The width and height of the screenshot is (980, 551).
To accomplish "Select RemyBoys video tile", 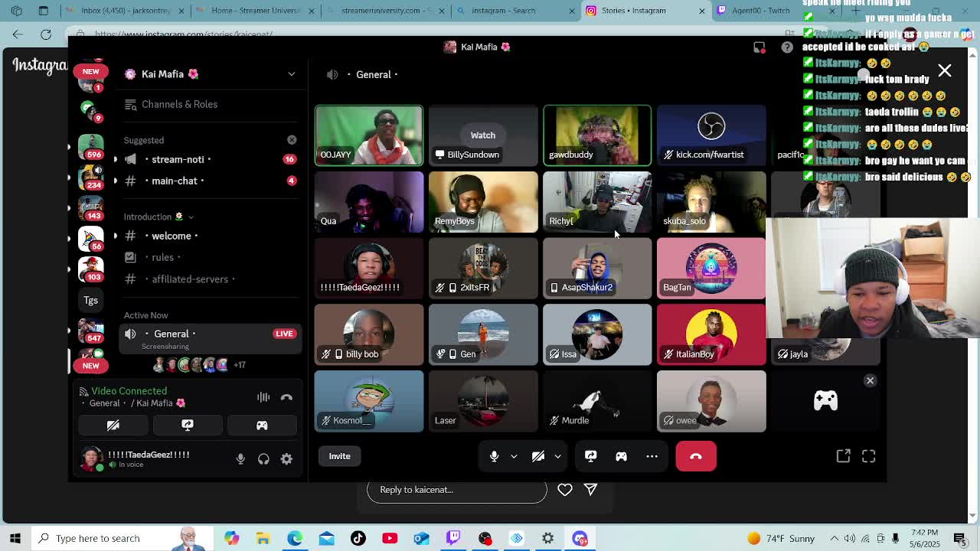I will coord(483,202).
